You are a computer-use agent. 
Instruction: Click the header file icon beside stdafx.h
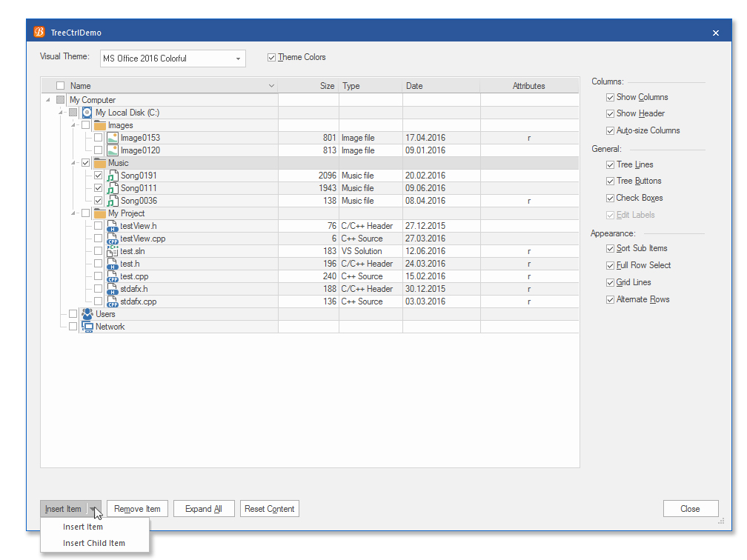click(113, 289)
